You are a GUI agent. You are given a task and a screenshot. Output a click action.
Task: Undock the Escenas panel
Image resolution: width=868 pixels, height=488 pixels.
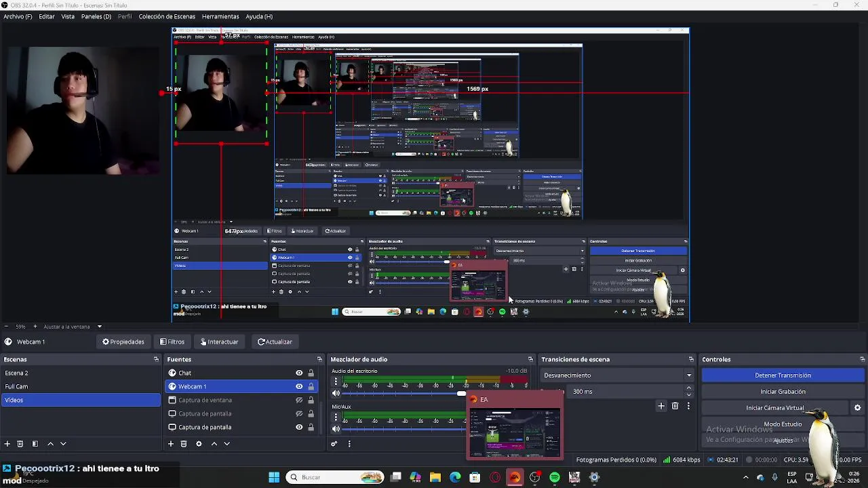156,359
